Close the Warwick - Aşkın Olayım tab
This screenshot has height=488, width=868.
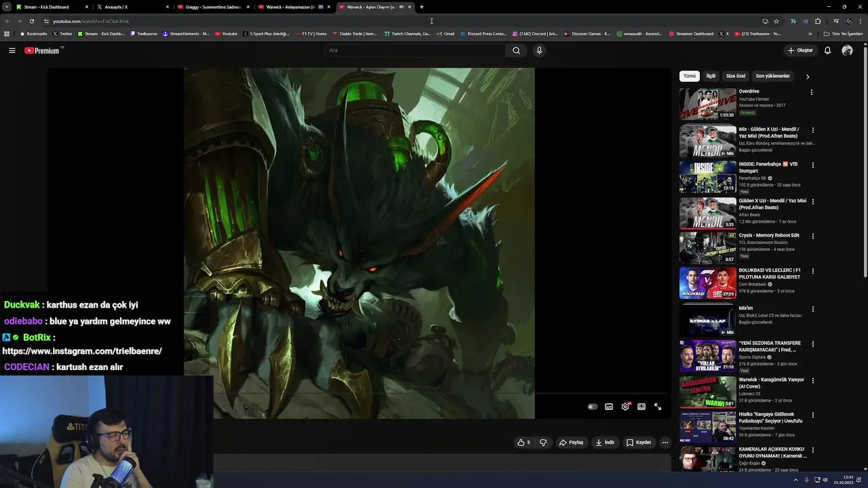410,7
